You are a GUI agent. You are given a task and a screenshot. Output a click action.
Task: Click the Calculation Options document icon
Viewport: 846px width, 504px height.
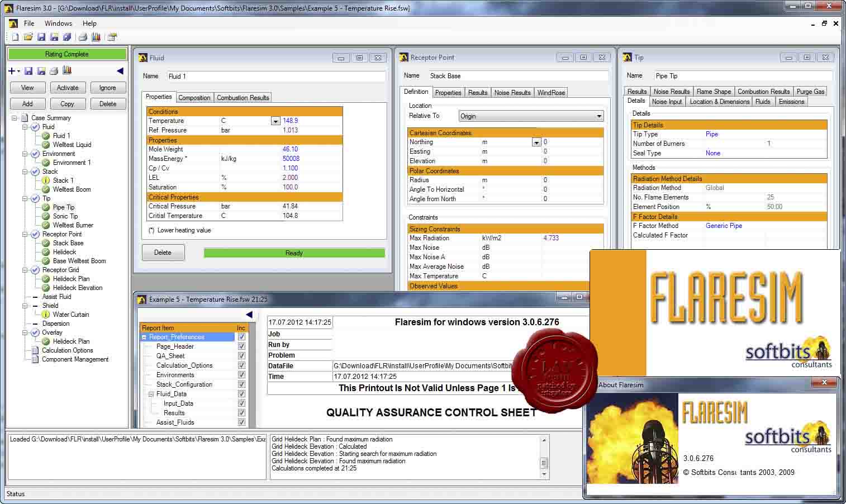(35, 350)
